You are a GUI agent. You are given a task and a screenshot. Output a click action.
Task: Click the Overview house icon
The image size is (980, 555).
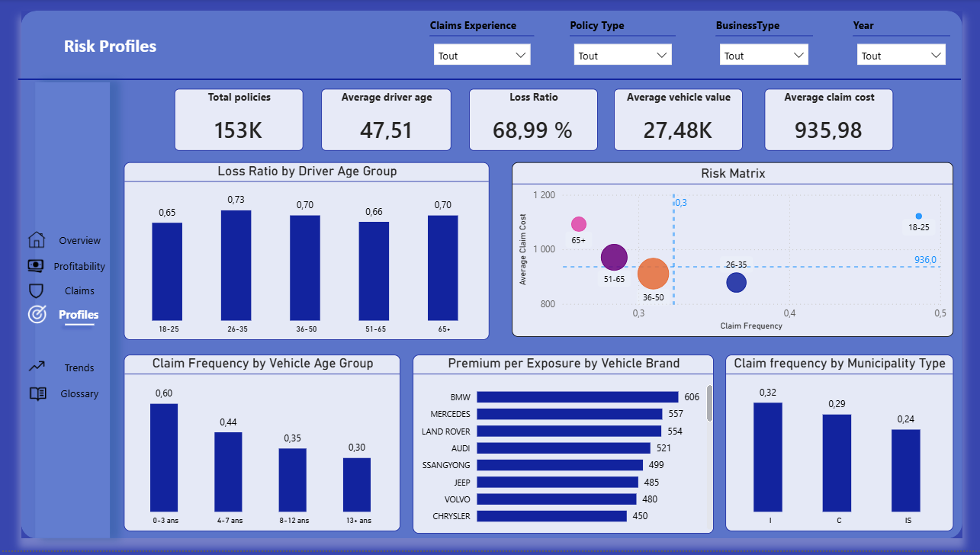pos(36,240)
